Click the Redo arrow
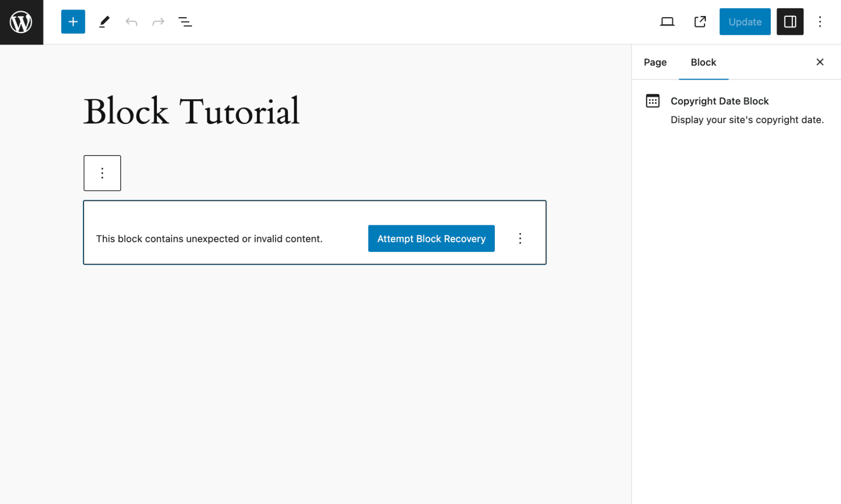This screenshot has width=841, height=504. (157, 21)
